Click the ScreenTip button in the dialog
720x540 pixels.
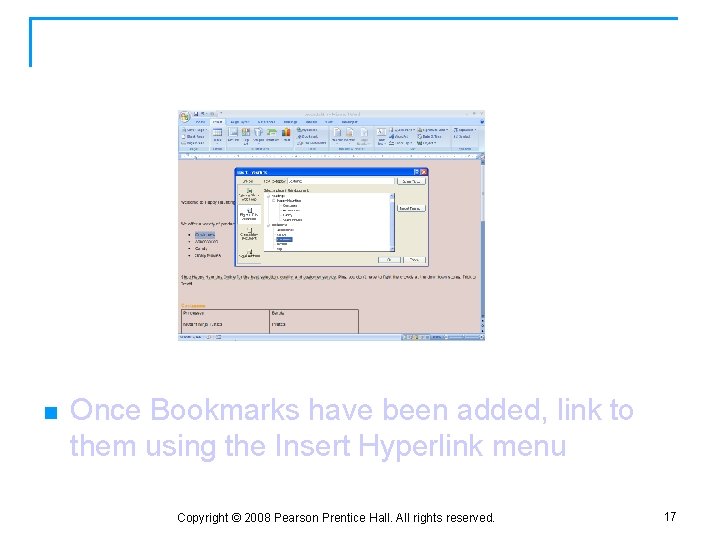coord(411,181)
